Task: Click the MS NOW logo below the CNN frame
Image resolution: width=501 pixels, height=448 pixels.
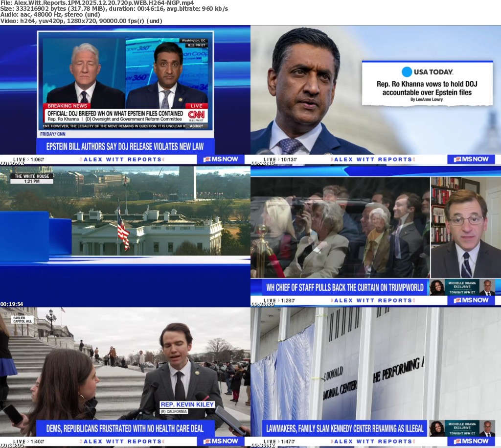Action: tap(220, 159)
